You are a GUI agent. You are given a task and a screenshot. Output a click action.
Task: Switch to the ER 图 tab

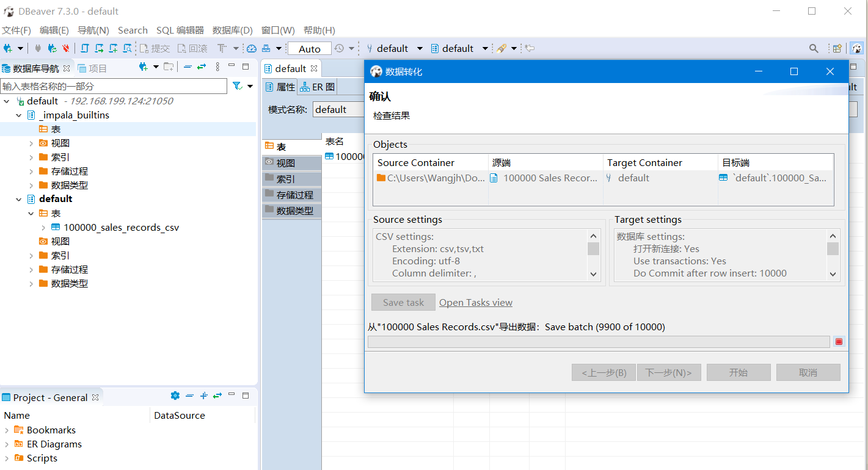318,87
